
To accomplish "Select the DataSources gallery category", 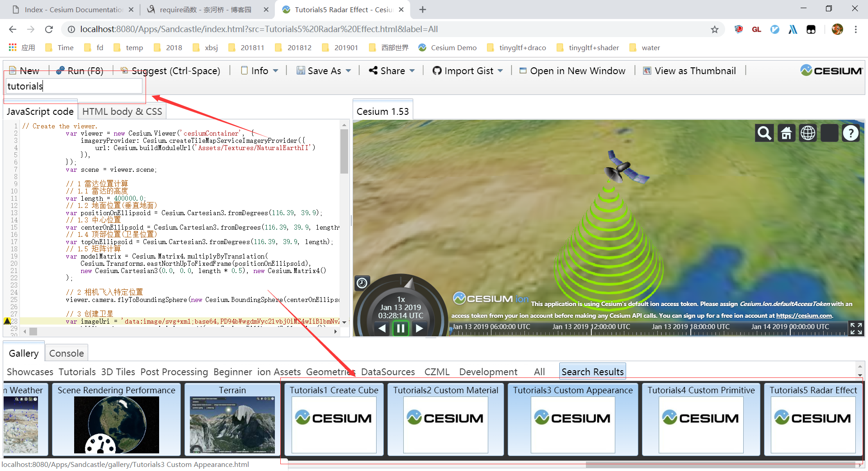I will click(388, 372).
